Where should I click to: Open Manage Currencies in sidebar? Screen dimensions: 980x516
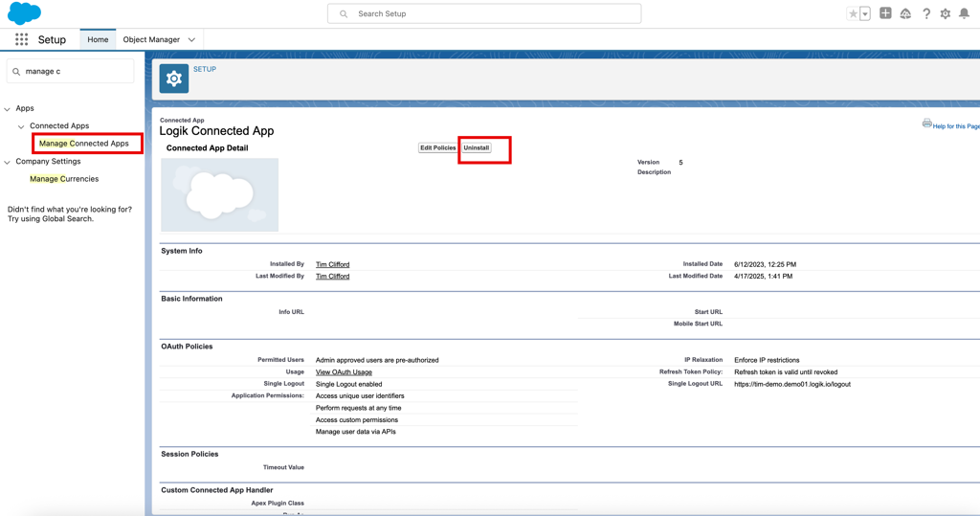64,179
